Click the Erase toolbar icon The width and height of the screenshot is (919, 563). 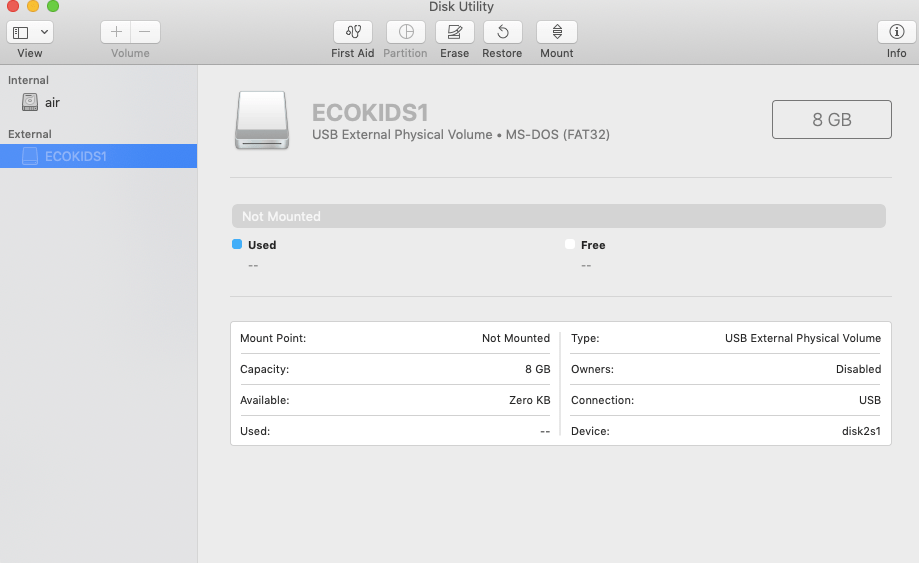[454, 32]
